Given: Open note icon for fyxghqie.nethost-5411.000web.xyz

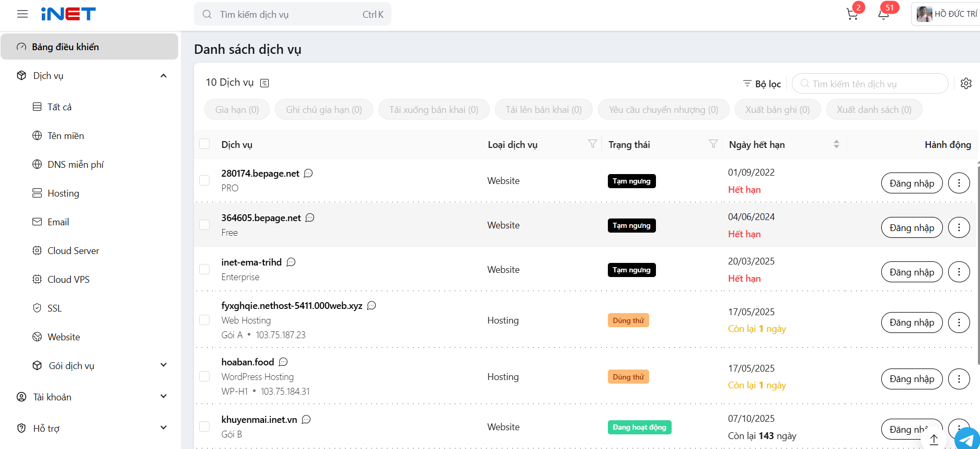Looking at the screenshot, I should coord(372,305).
